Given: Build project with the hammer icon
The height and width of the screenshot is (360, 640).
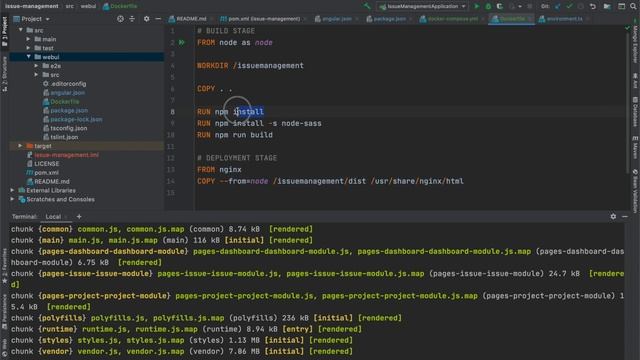Looking at the screenshot, I should point(367,7).
